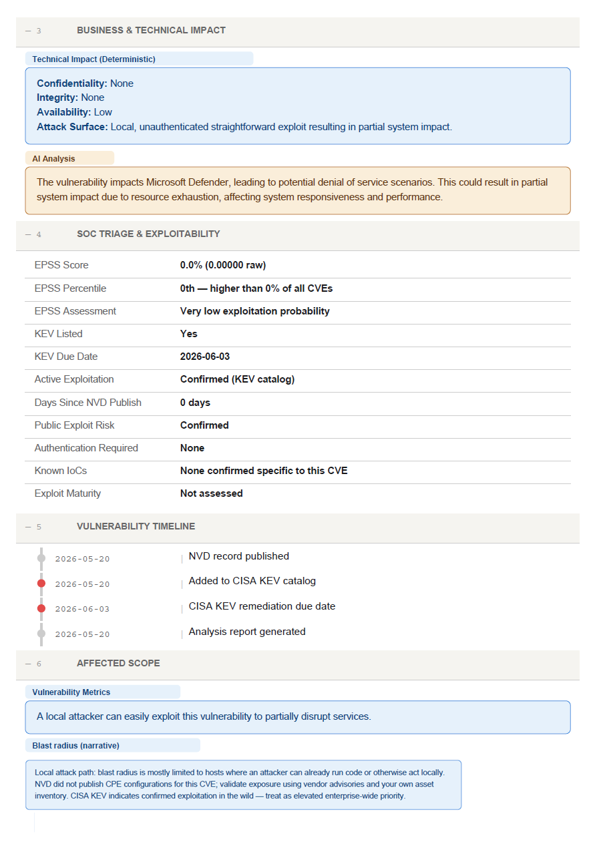
Task: Click the KEV Due Date value 2026-06-03
Action: tap(205, 357)
